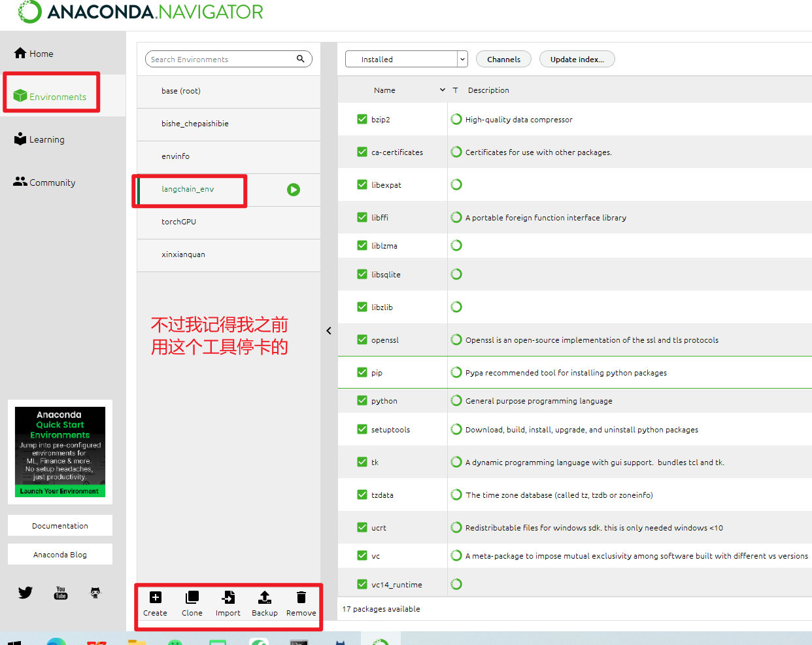Select the bishe_chepaishibie environment

pyautogui.click(x=229, y=124)
